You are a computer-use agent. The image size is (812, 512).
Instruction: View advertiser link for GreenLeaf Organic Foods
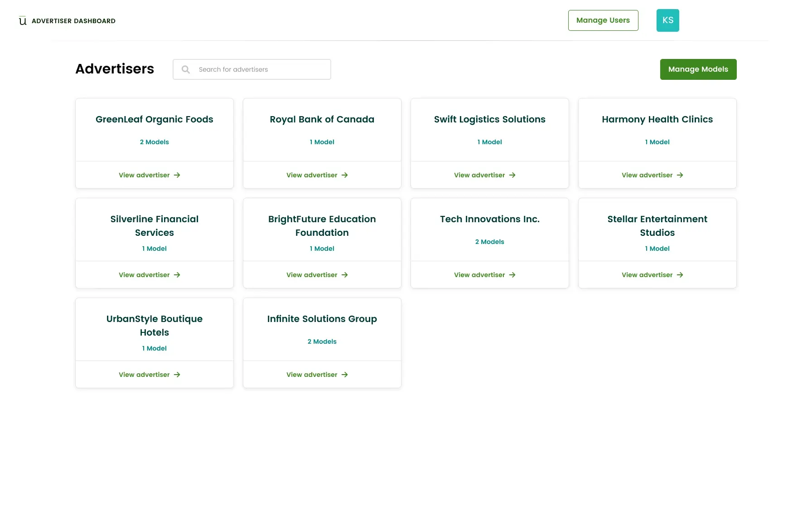[x=150, y=175]
